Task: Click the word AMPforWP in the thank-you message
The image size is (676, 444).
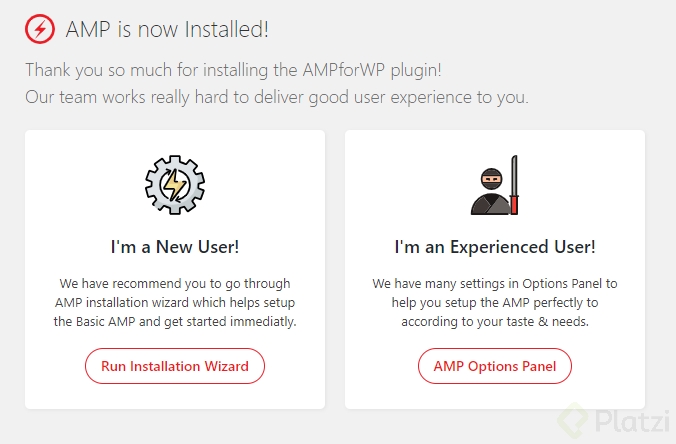Action: [x=343, y=69]
